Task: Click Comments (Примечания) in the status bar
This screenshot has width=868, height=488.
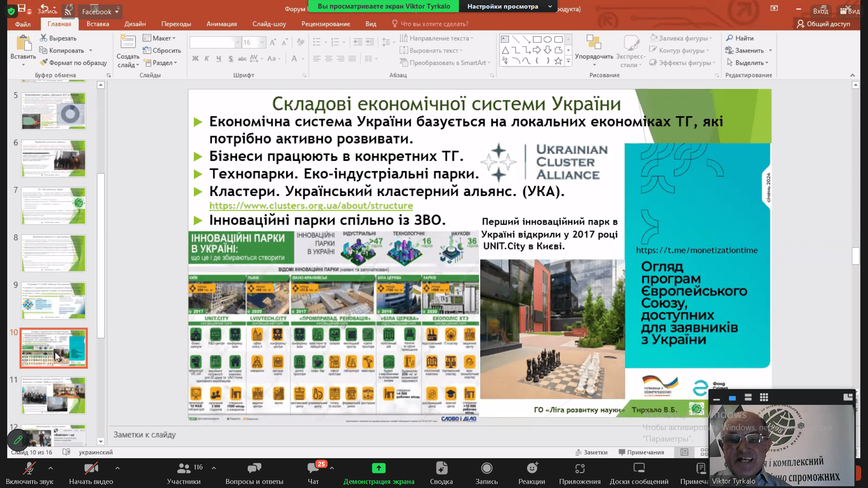Action: click(x=641, y=452)
